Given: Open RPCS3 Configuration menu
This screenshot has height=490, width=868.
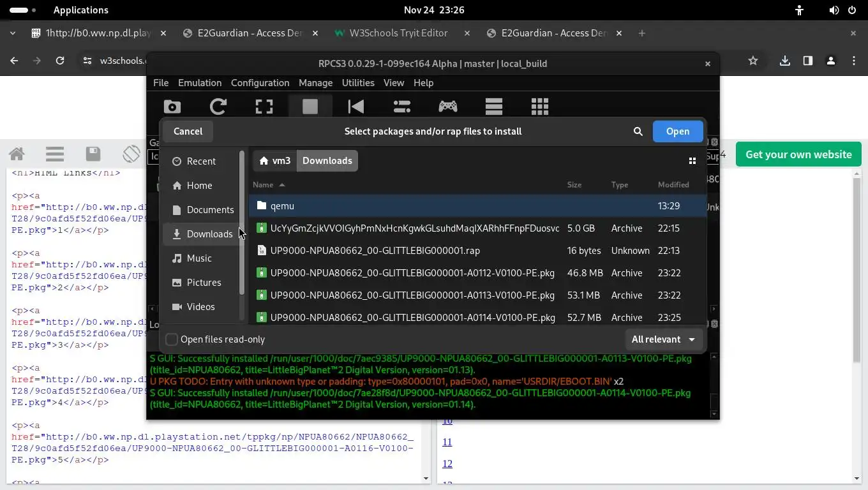Looking at the screenshot, I should tap(260, 83).
